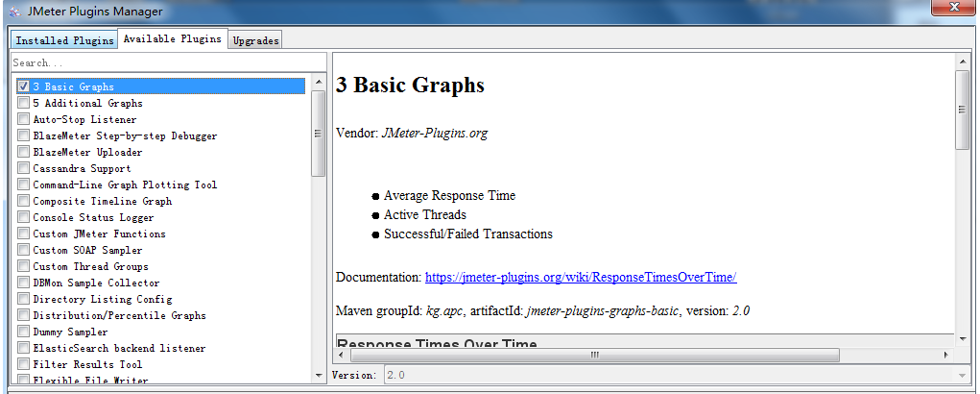
Task: Enable the Console Status Logger checkbox
Action: [x=23, y=217]
